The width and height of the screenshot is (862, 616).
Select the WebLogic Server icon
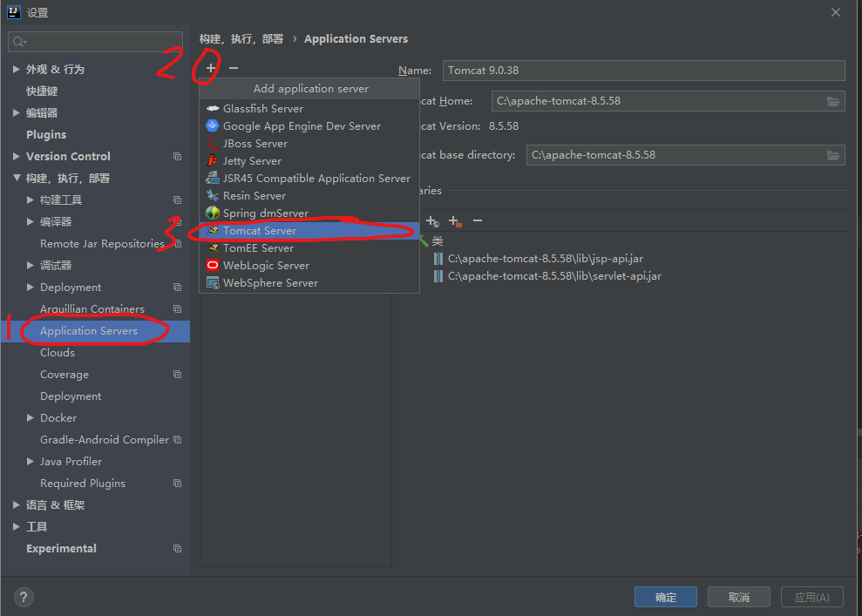point(213,266)
